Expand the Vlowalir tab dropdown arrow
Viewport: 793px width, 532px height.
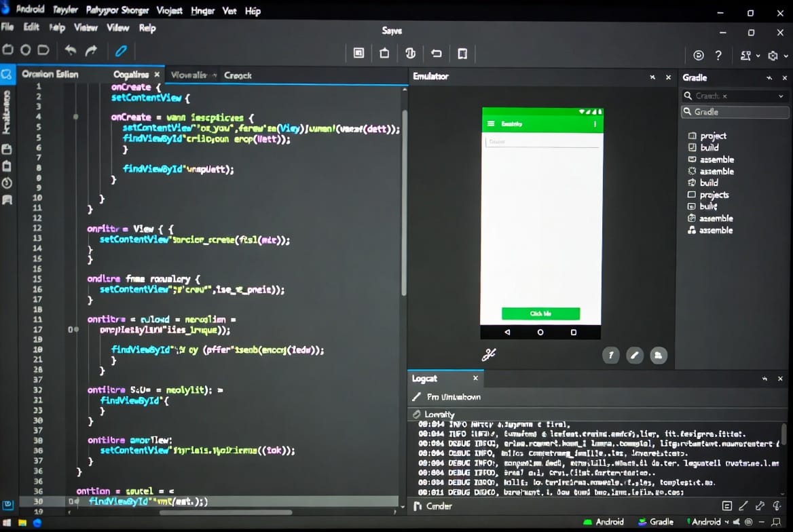[215, 75]
